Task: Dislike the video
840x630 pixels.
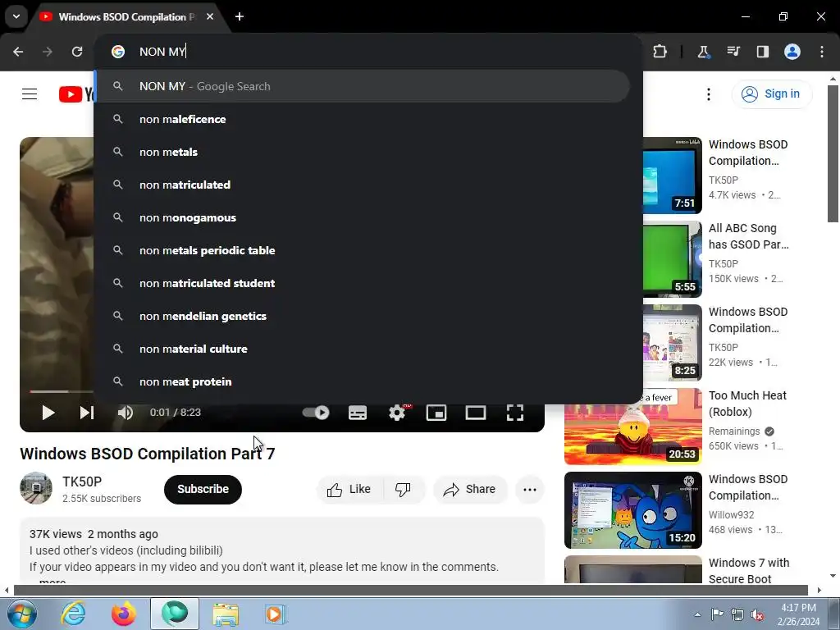Action: [x=403, y=489]
